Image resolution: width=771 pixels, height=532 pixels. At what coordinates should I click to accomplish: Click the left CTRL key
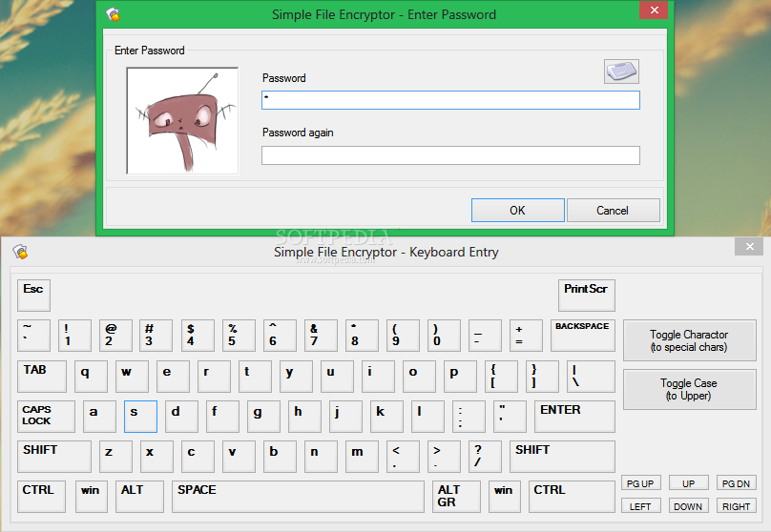coord(41,497)
